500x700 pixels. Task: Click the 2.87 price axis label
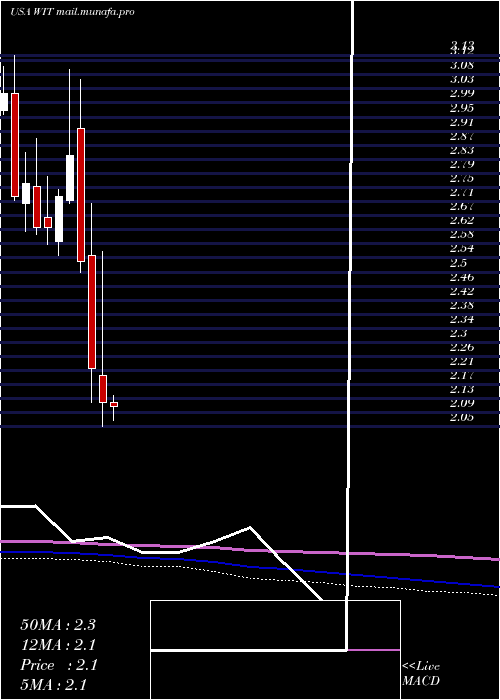point(462,136)
